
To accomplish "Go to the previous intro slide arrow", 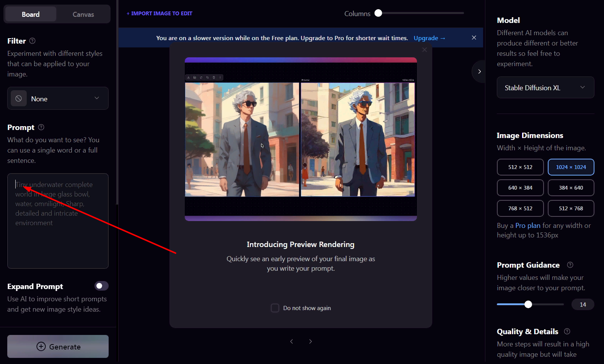I will coord(291,341).
